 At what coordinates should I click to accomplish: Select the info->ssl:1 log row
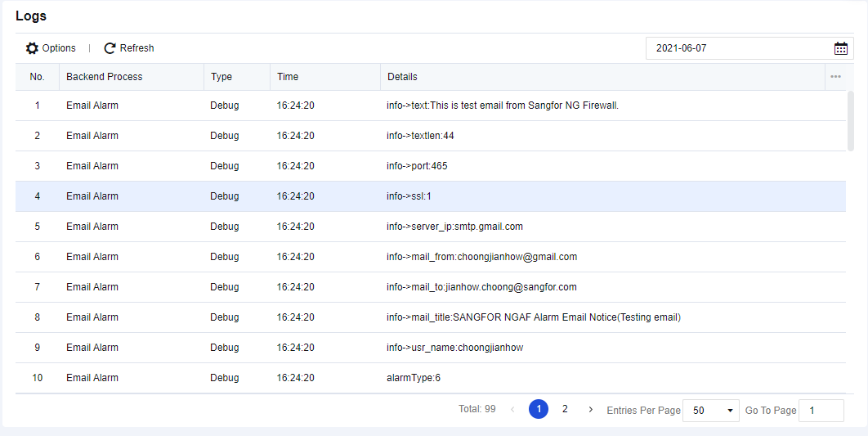coord(407,196)
